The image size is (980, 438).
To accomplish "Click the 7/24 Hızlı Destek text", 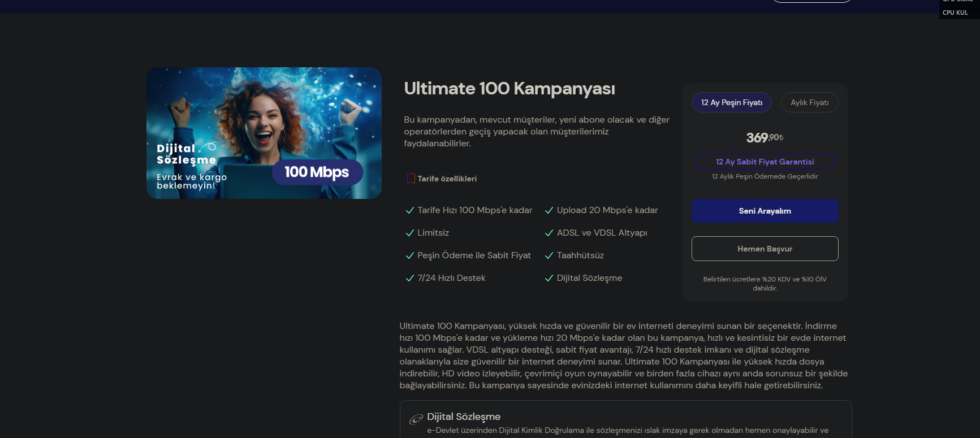I will 451,278.
